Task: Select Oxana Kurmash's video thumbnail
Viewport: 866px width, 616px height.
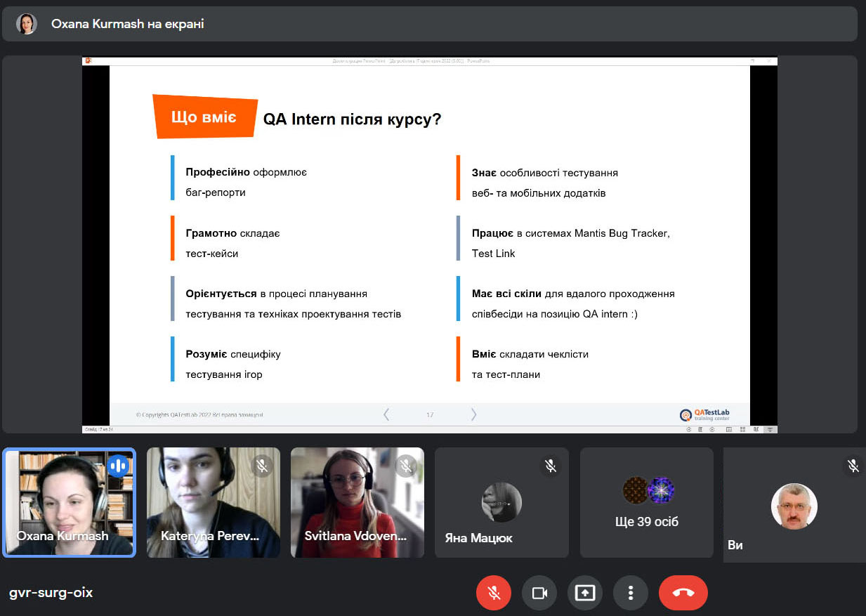Action: [x=69, y=503]
